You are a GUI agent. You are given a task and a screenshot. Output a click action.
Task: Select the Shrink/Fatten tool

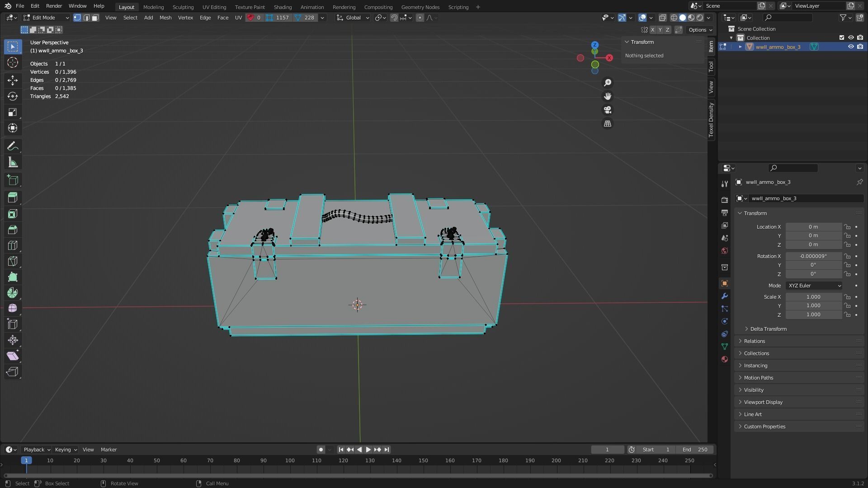click(13, 340)
